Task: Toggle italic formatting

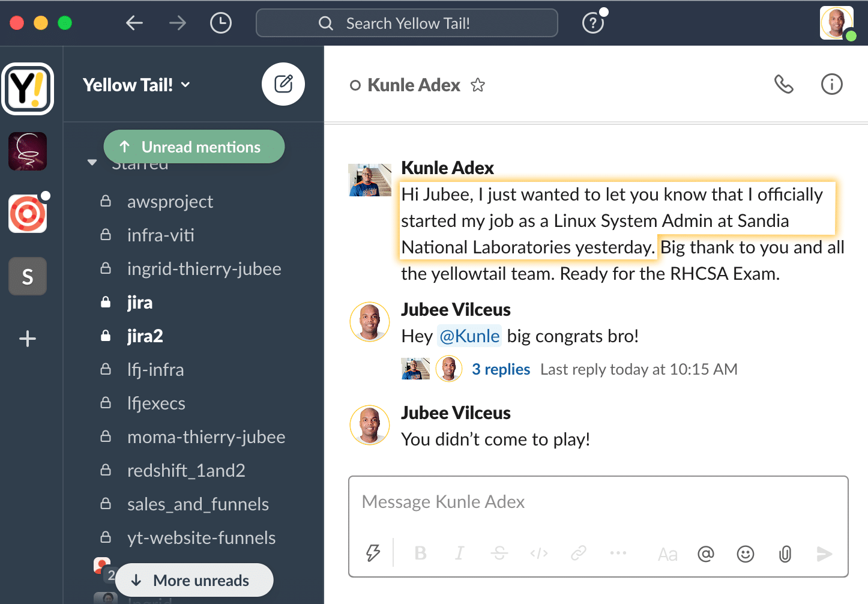Action: 460,553
